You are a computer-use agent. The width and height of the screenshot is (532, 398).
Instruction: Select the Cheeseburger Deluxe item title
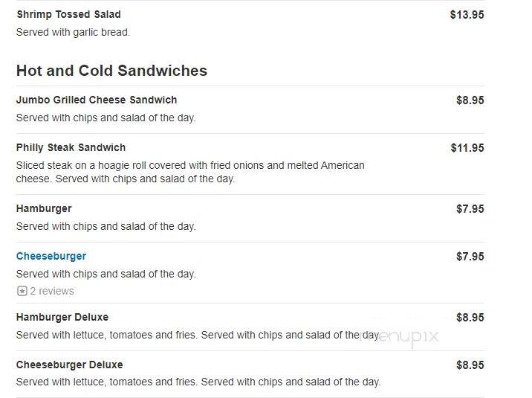pos(70,365)
